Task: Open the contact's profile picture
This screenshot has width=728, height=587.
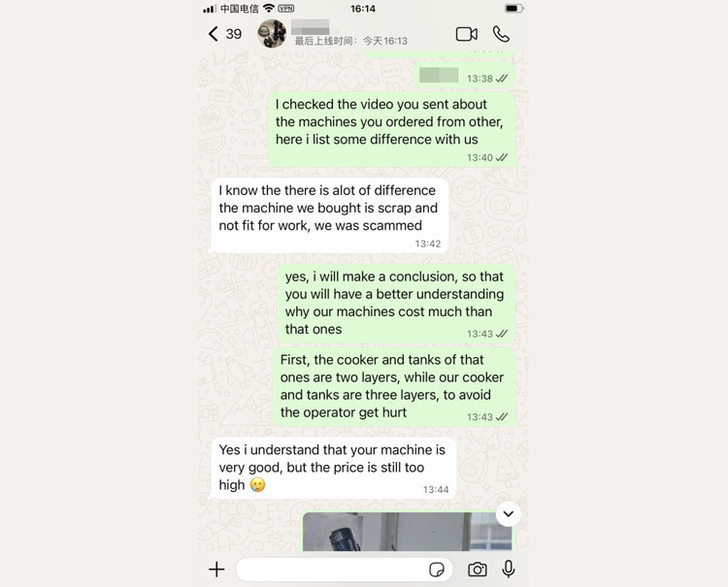Action: pyautogui.click(x=272, y=34)
